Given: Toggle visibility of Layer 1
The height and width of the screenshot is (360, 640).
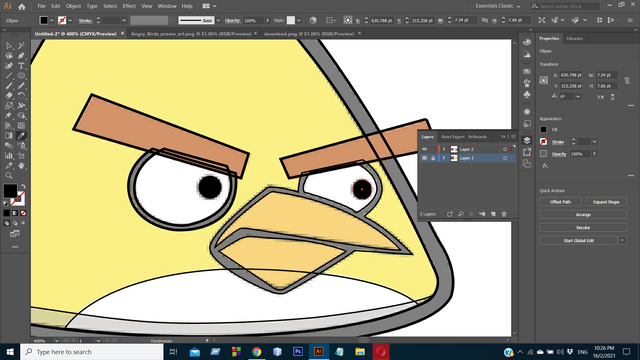Looking at the screenshot, I should (424, 158).
